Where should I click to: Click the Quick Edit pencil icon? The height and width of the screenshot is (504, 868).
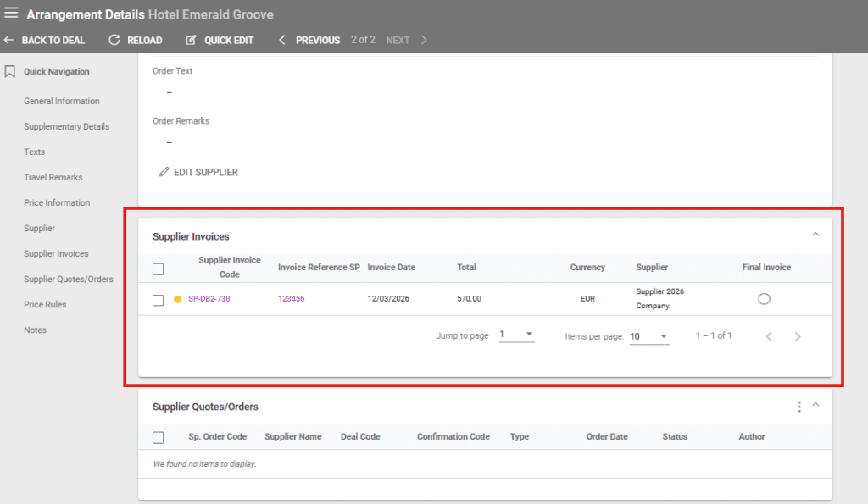click(x=191, y=40)
